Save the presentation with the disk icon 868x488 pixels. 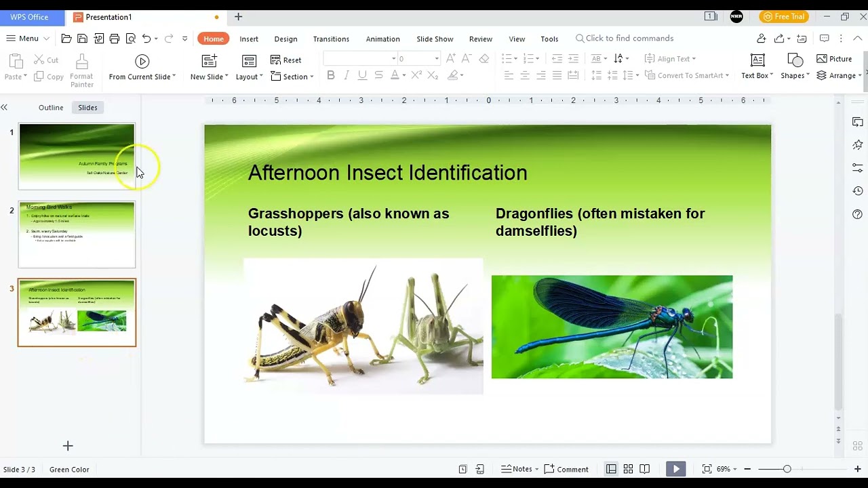(x=82, y=39)
